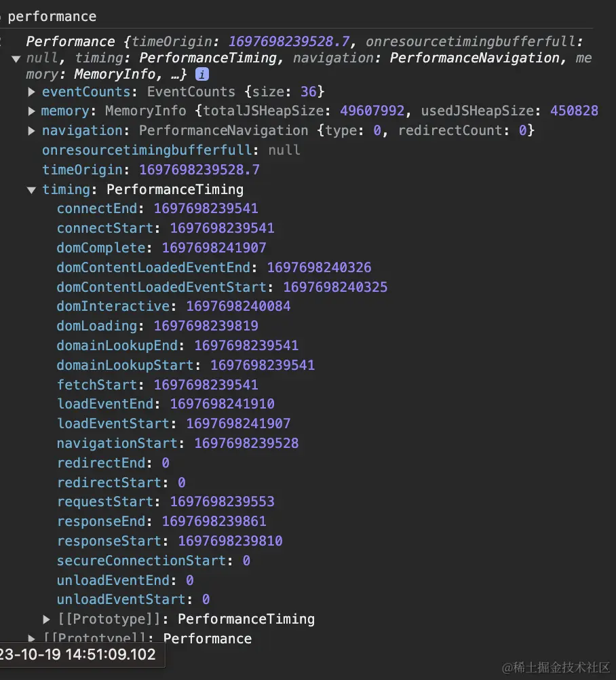Select the connectStart property row

pos(166,228)
